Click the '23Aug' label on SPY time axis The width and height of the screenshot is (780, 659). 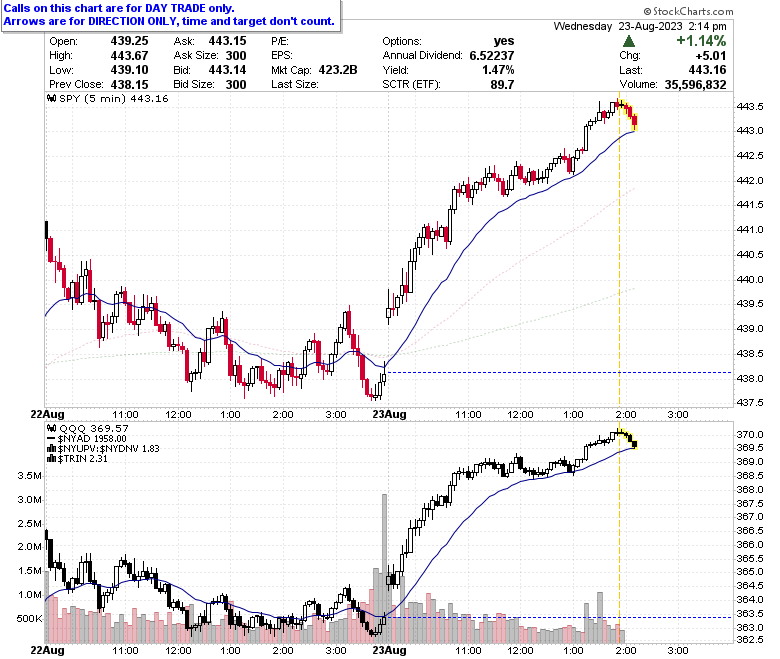point(390,414)
